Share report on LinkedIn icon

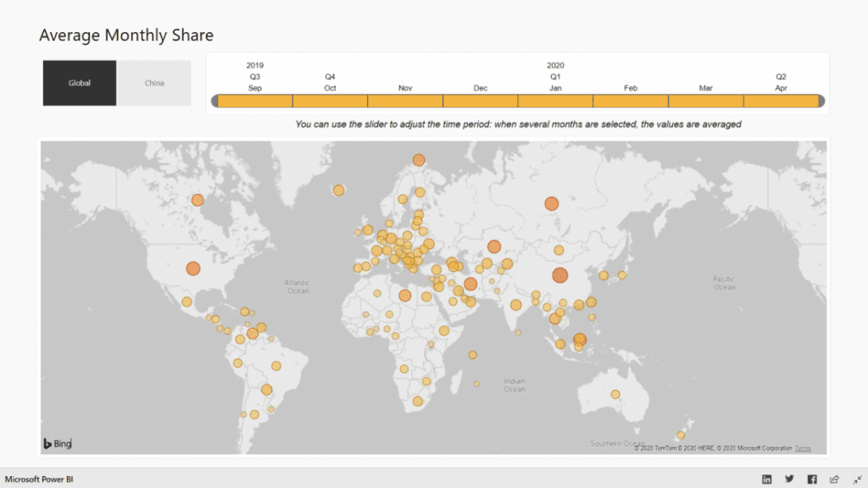tap(766, 480)
